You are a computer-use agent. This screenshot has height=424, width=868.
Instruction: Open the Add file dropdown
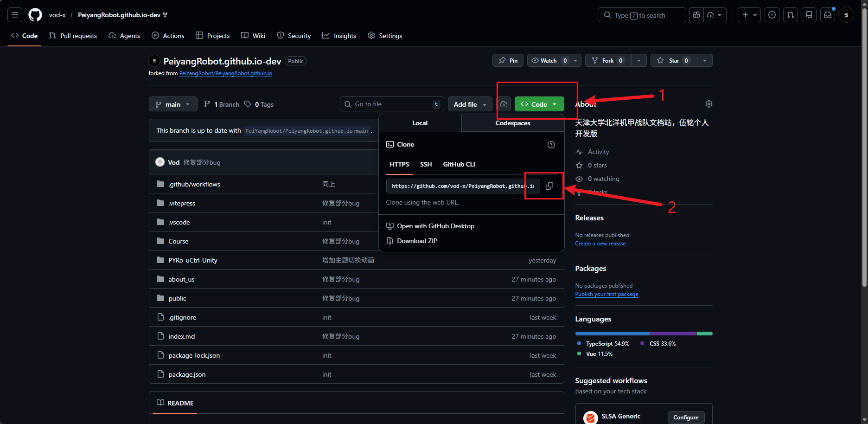470,104
